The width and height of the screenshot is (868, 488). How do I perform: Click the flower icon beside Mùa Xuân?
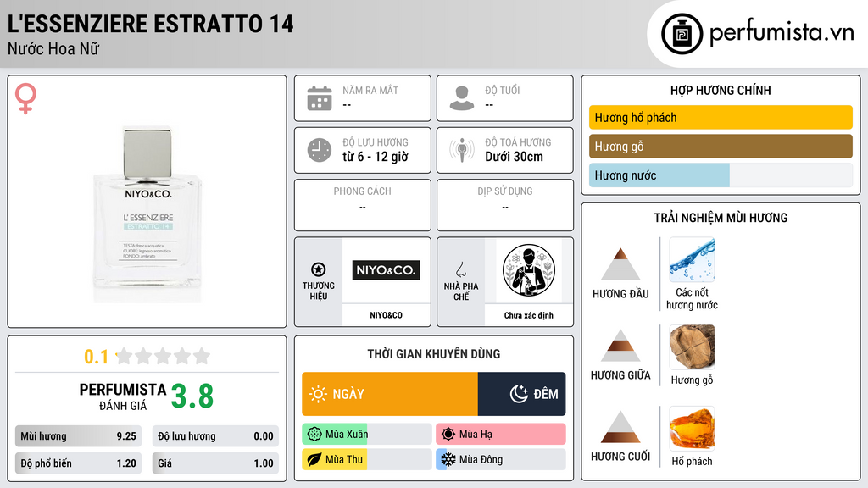[x=314, y=435]
